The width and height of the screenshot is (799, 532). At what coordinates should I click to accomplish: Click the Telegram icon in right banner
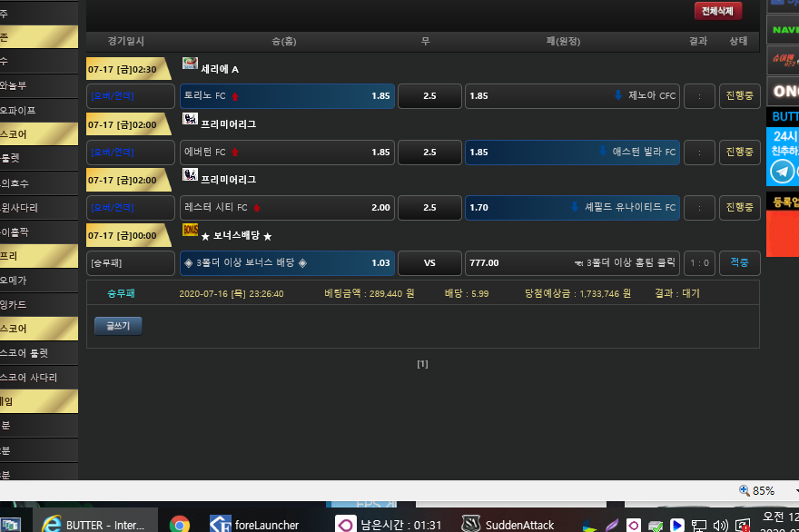point(780,171)
